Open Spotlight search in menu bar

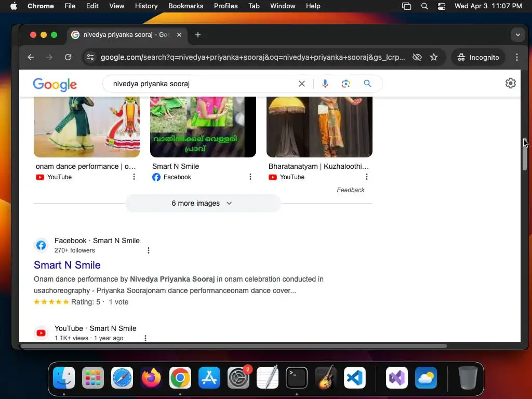(x=424, y=6)
